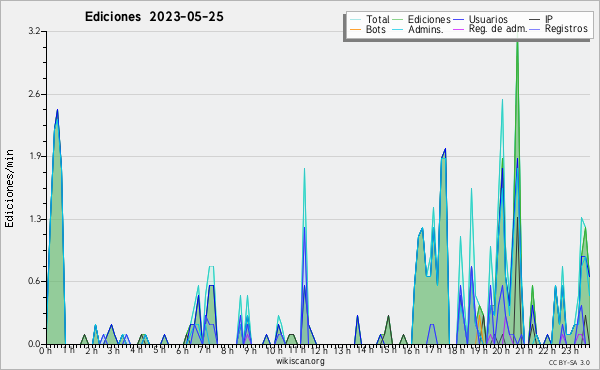Screen dimensions: 600x370
Task: Open the wikiscan.org link below the chart
Action: pos(300,361)
